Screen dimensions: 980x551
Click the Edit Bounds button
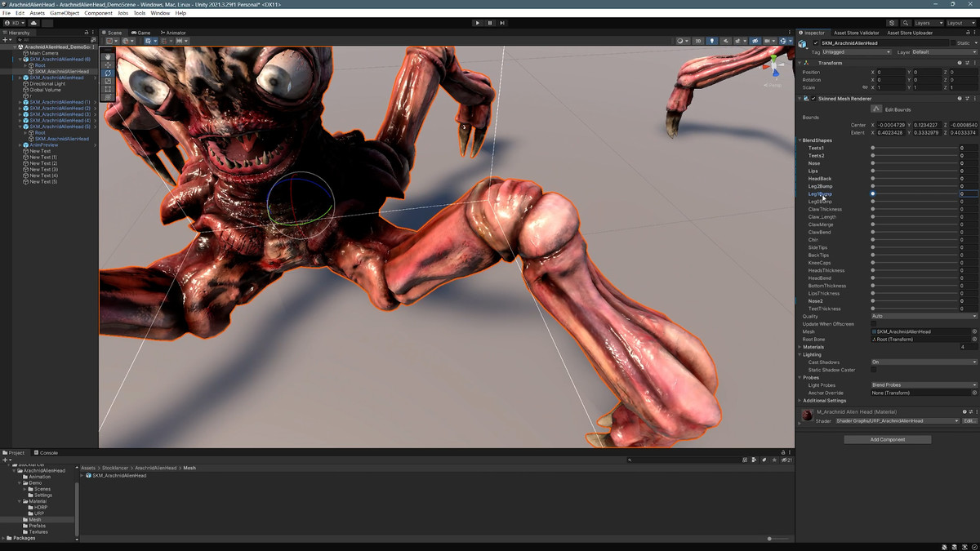pos(876,109)
